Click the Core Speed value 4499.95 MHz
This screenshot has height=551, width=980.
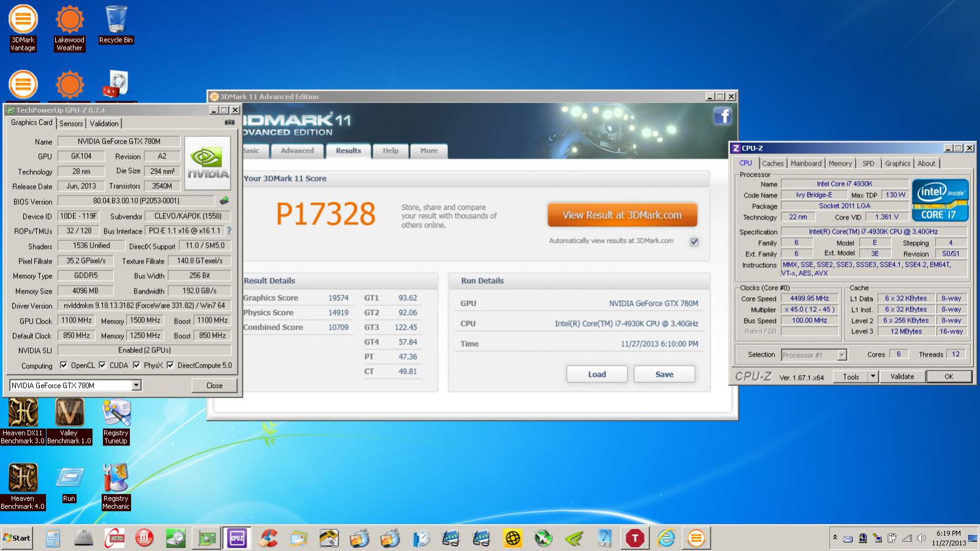click(x=809, y=298)
